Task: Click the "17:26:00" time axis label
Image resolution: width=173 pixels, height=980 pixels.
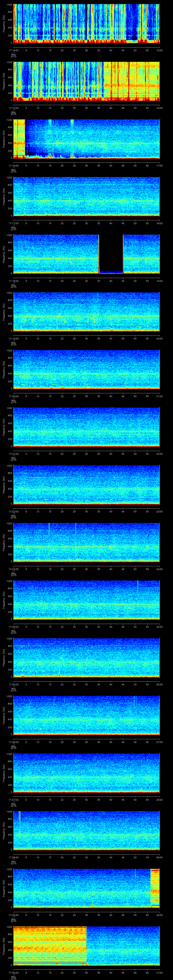Action: pos(14,742)
